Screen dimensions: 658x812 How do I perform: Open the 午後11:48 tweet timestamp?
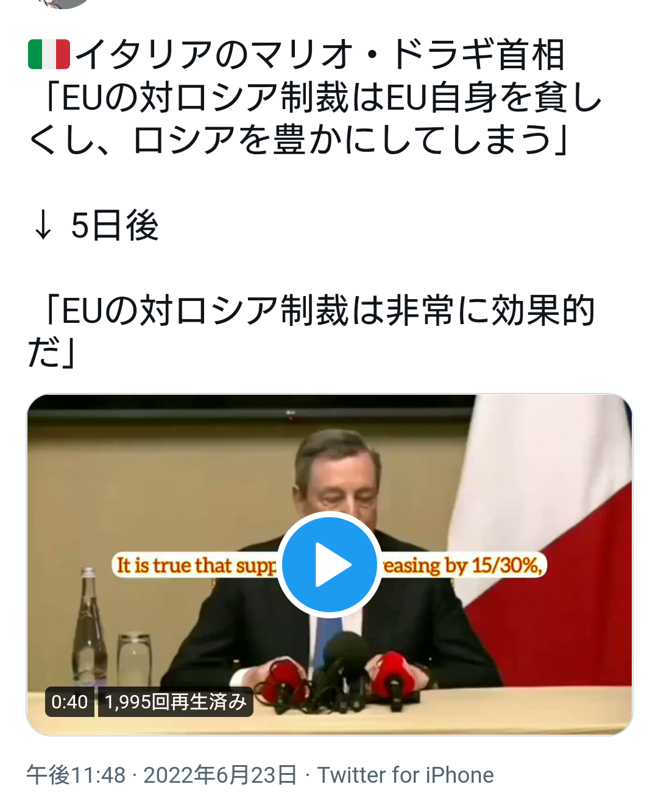click(x=76, y=775)
